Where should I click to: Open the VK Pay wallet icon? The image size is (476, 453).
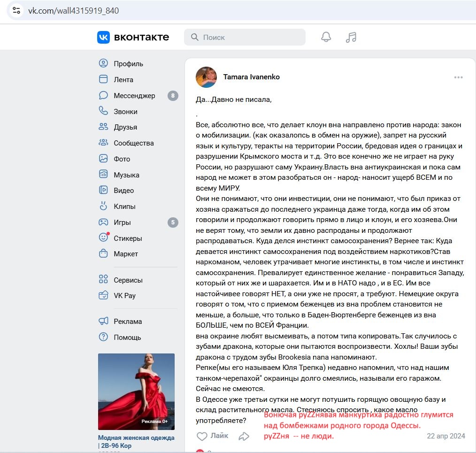coord(103,295)
